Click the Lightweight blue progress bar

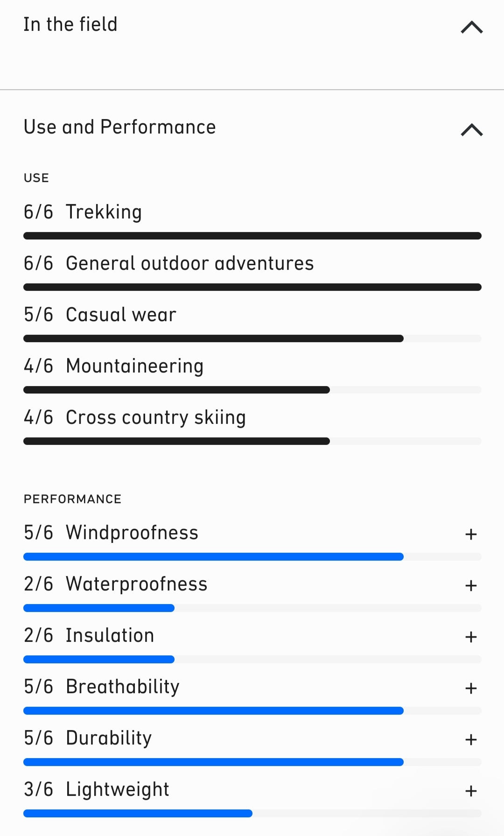click(138, 813)
